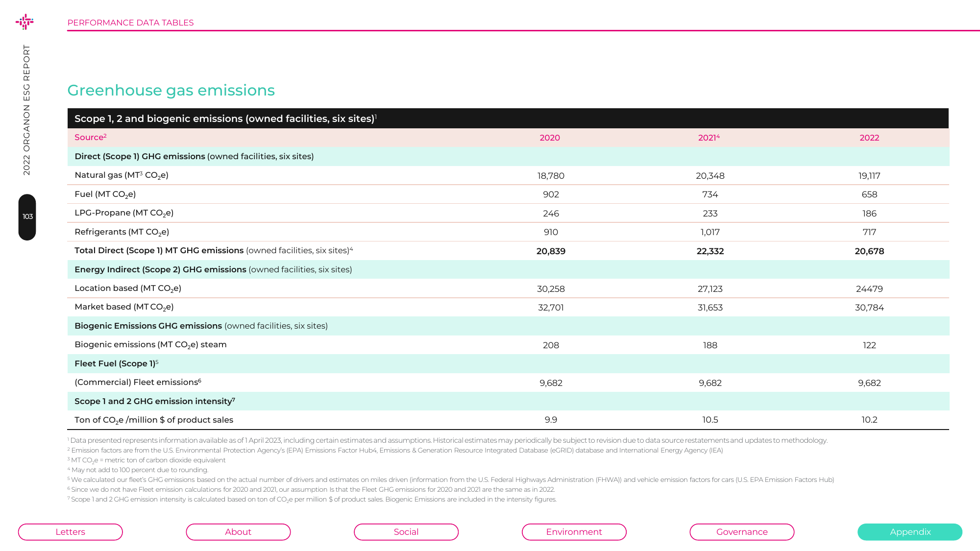Select the highlighted Appendix tab

coord(910,532)
